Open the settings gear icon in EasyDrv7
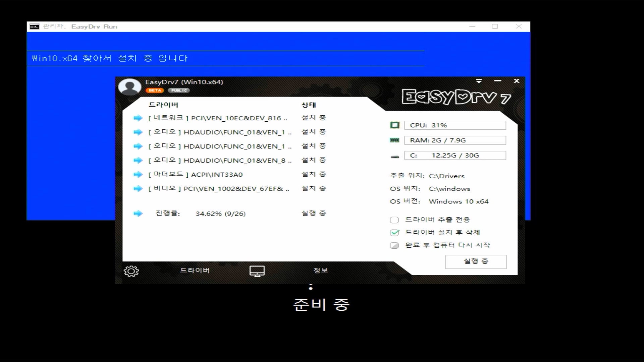This screenshot has width=644, height=362. pyautogui.click(x=131, y=271)
